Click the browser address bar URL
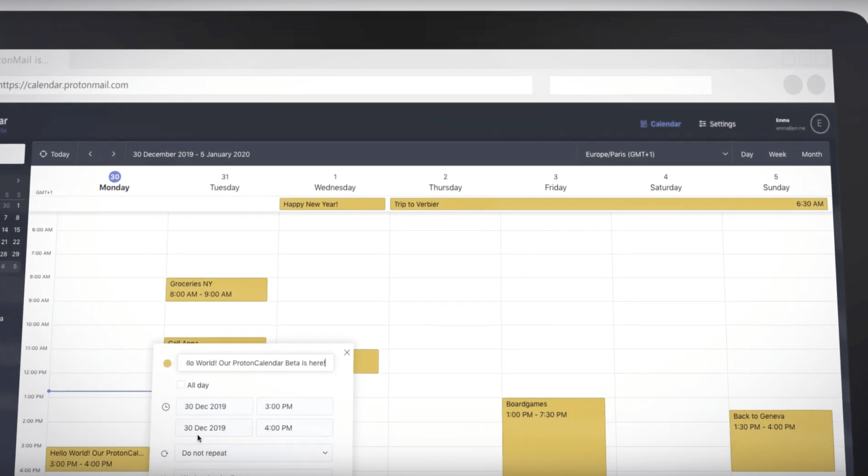The width and height of the screenshot is (868, 476). coord(64,85)
